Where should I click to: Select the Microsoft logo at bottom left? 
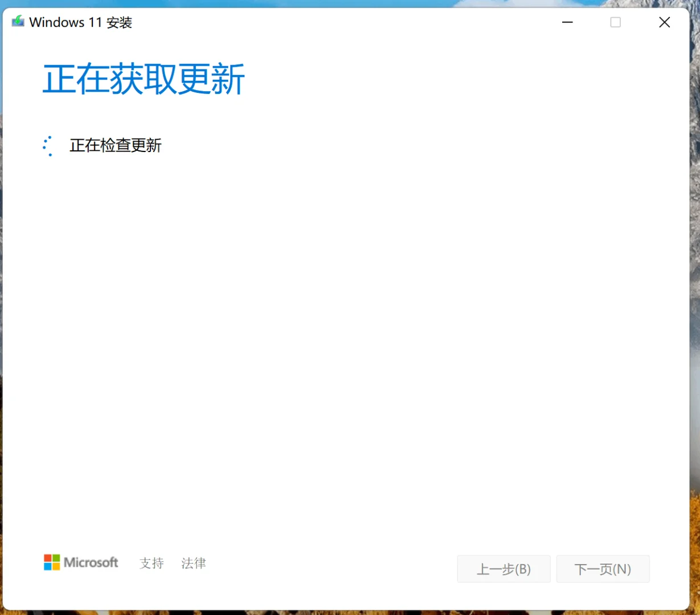81,563
